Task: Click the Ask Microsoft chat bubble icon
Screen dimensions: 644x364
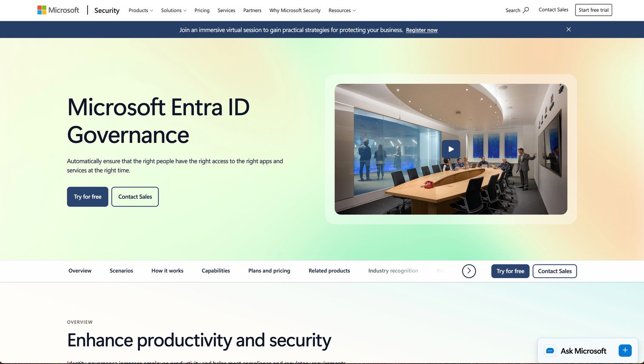Action: coord(550,351)
